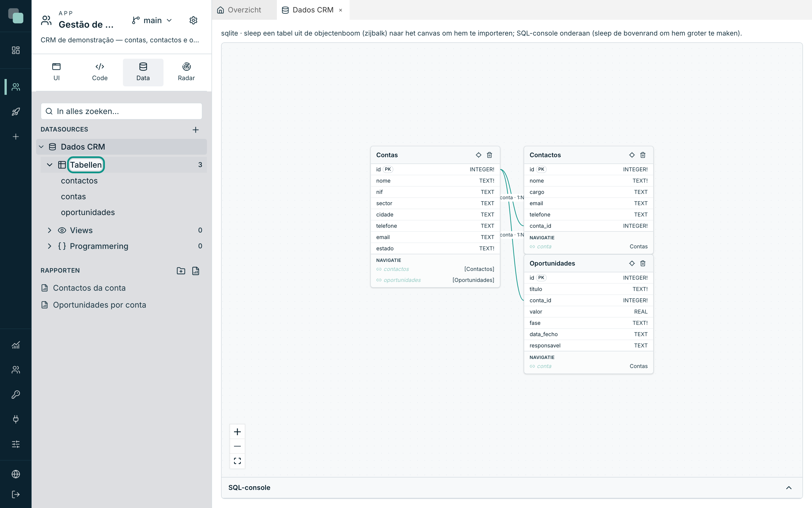Click the plus icon in the left rail

click(16, 136)
